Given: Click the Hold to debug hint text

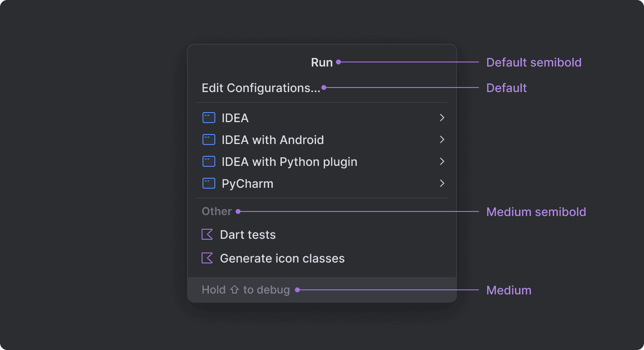Looking at the screenshot, I should tap(246, 290).
